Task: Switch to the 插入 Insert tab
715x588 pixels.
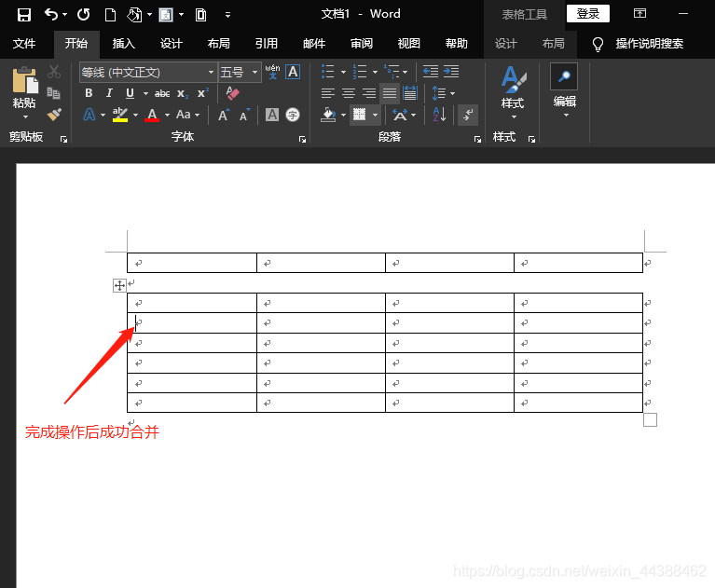Action: tap(124, 44)
